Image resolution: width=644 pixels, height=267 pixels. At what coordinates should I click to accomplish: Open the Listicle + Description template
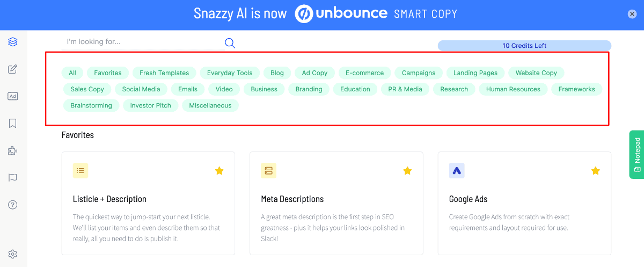point(148,203)
